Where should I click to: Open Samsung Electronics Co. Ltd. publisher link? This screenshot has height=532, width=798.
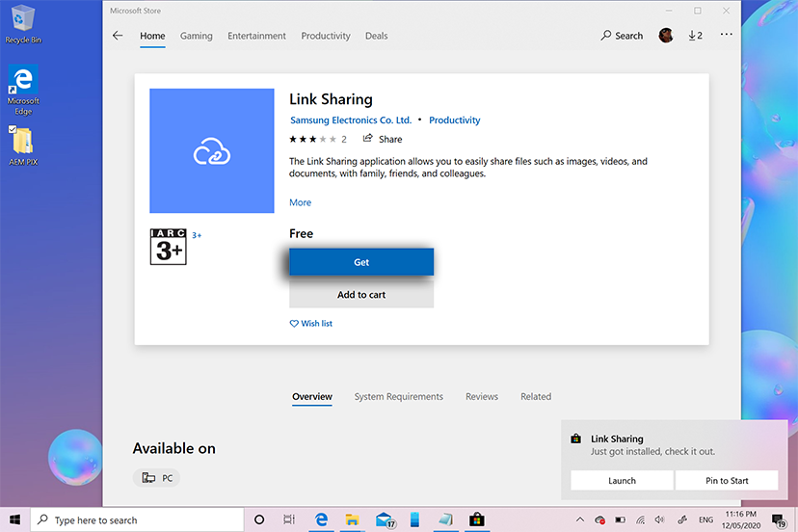click(351, 120)
